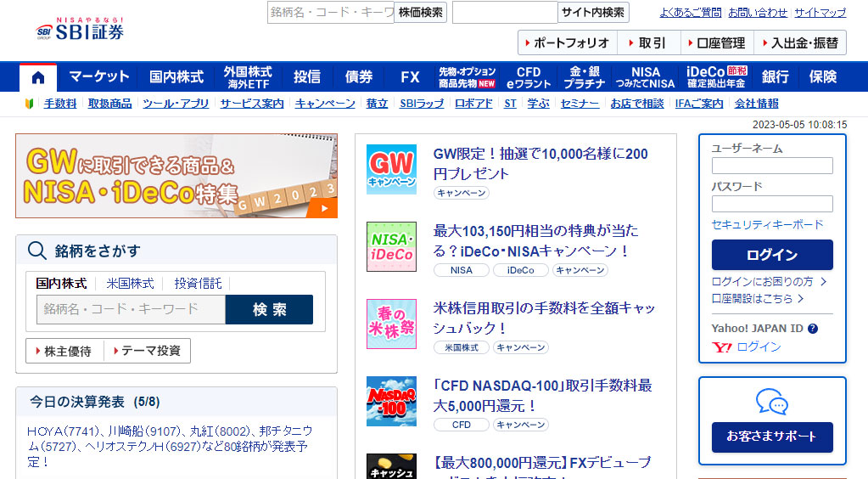Open the 手数料 link
Screen dimensions: 868x479
(x=60, y=104)
